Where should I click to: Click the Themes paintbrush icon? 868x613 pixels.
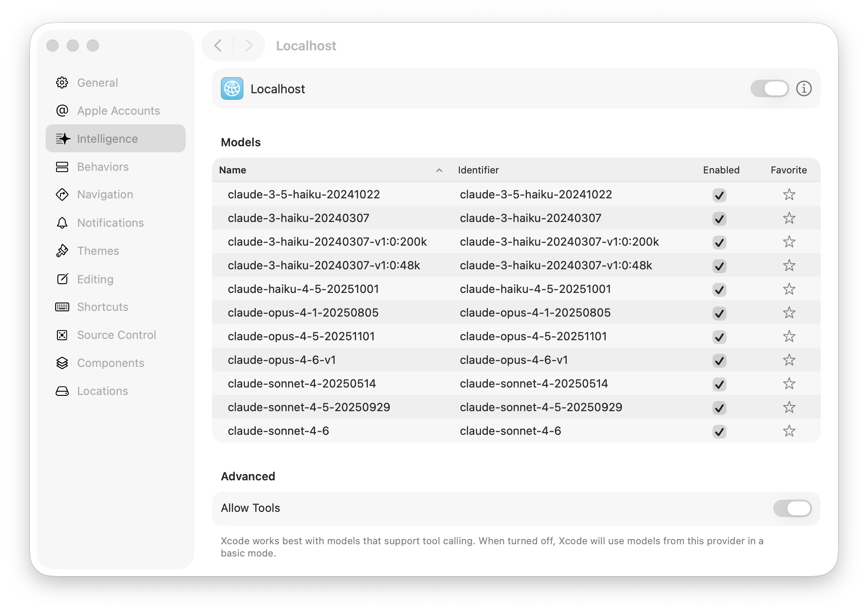pyautogui.click(x=62, y=251)
